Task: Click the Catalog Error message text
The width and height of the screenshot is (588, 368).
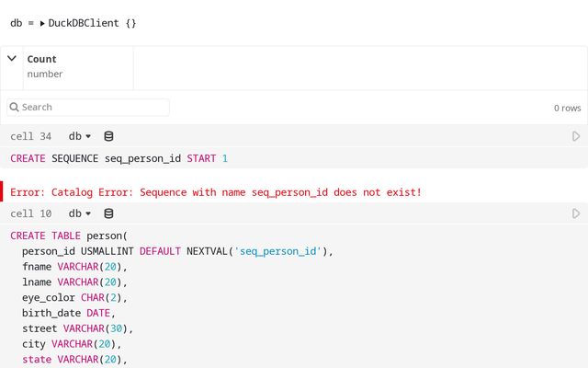Action: [216, 192]
